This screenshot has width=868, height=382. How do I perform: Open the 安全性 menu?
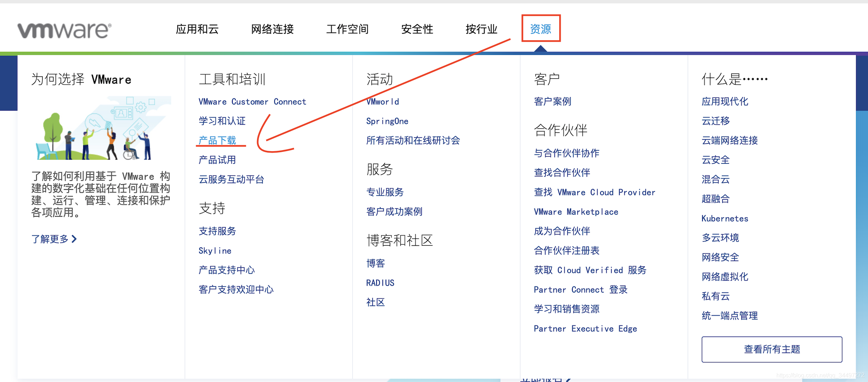[417, 29]
